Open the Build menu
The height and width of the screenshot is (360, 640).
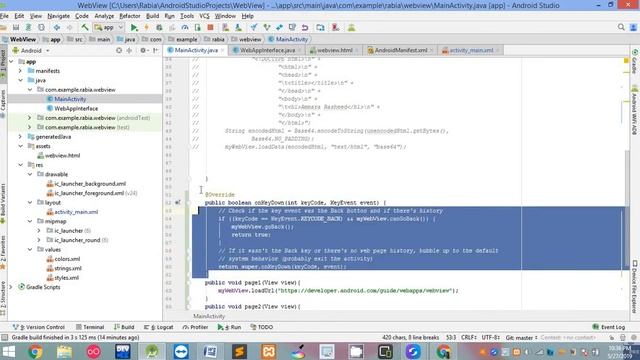pyautogui.click(x=152, y=16)
